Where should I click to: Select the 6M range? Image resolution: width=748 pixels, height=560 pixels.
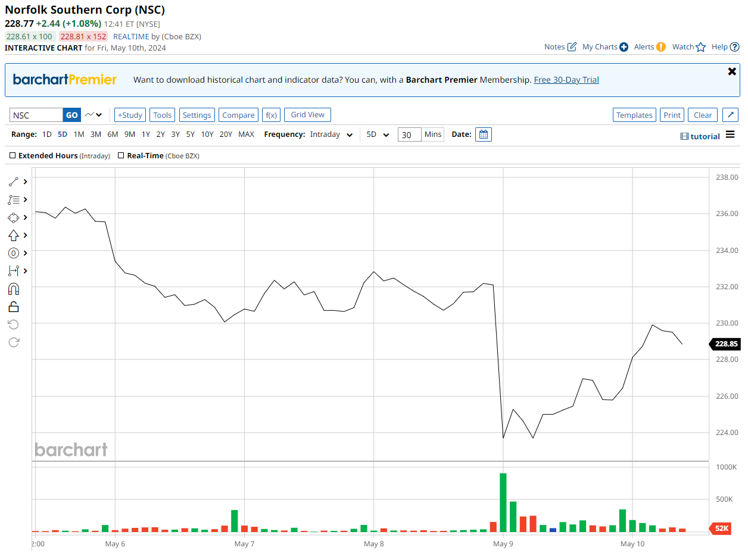pos(113,134)
